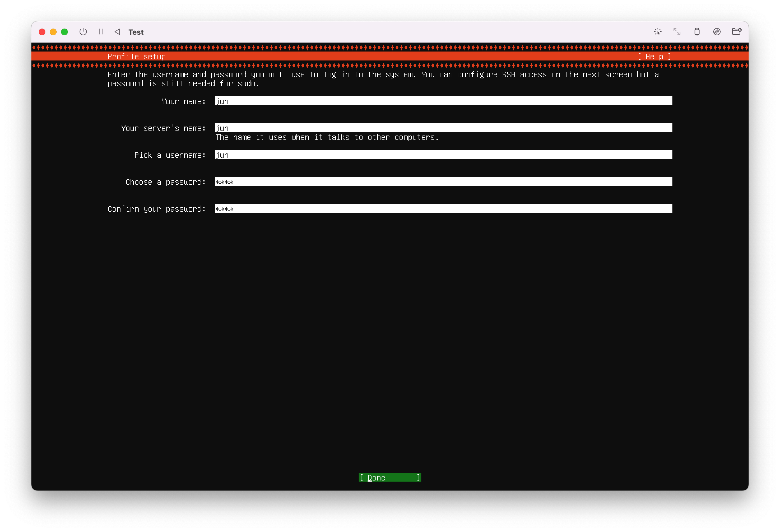Screen dimensions: 780x532
Task: Click the Test window title
Action: pos(136,32)
